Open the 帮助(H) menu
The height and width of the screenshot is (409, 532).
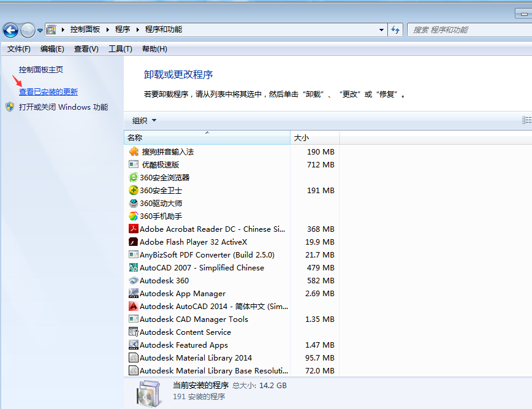154,49
